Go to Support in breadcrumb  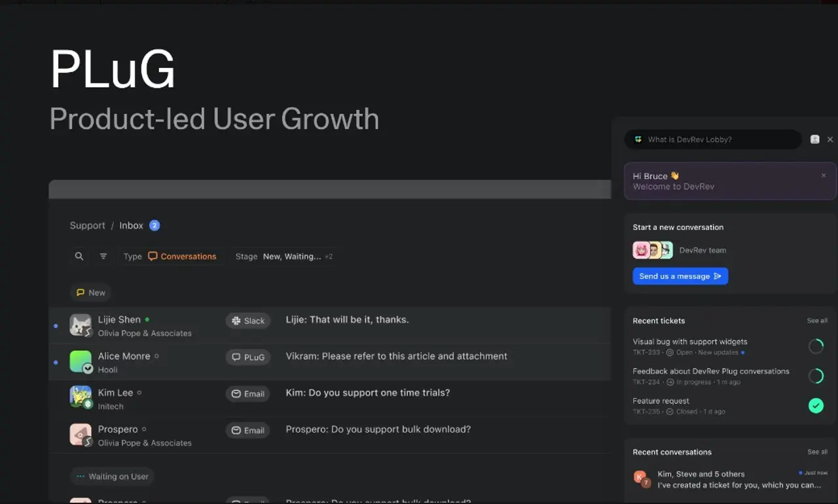(88, 225)
